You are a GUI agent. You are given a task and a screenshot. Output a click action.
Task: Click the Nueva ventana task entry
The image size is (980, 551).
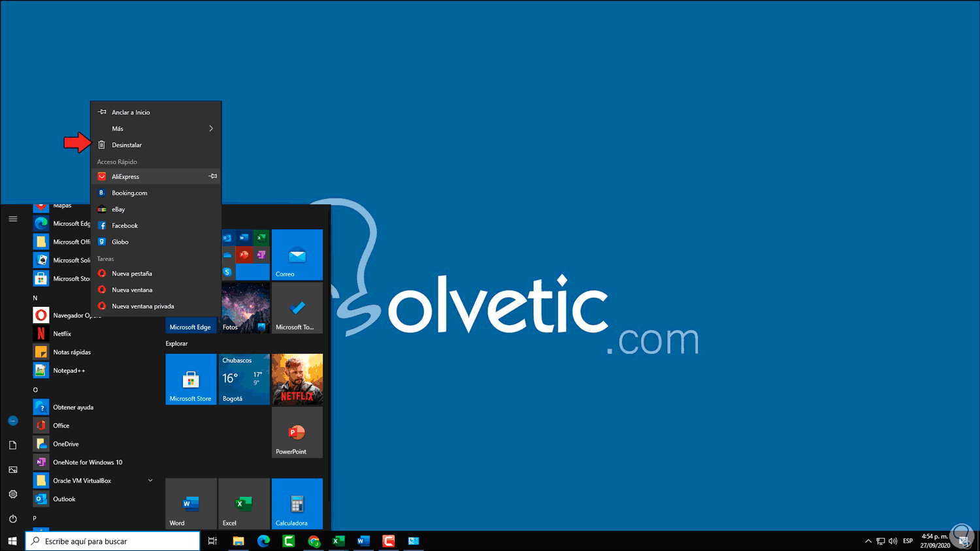(x=156, y=290)
